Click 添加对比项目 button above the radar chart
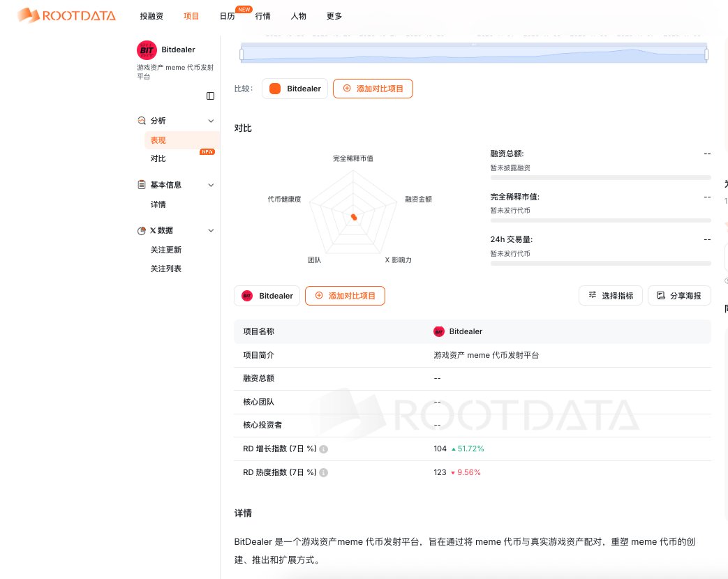This screenshot has width=728, height=579. (x=373, y=89)
